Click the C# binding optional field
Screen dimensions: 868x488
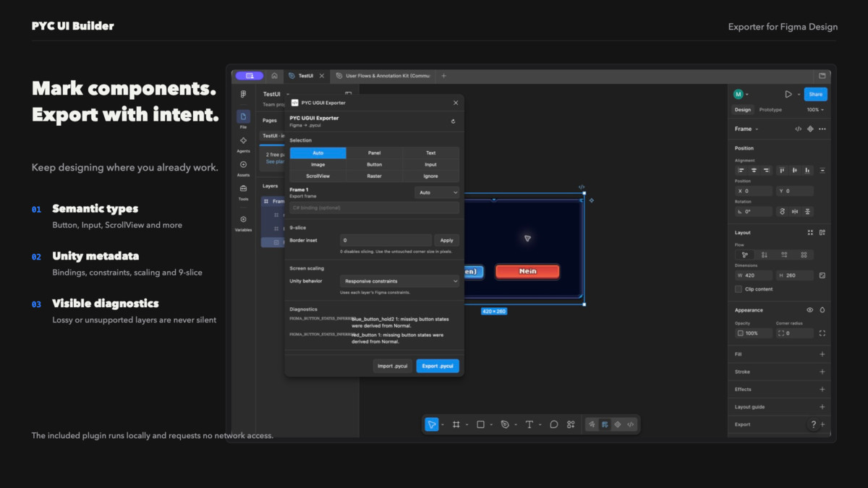[374, 207]
